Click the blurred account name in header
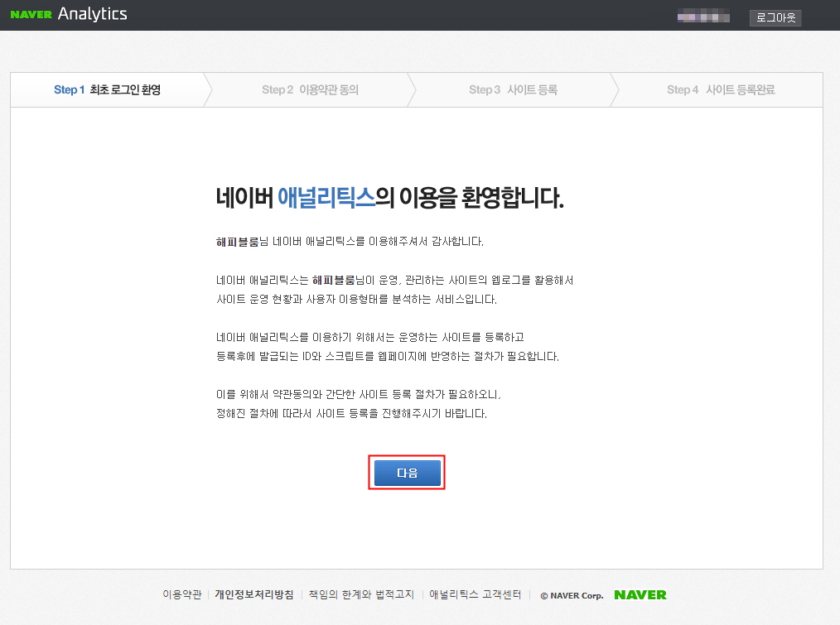The image size is (840, 625). (x=702, y=14)
